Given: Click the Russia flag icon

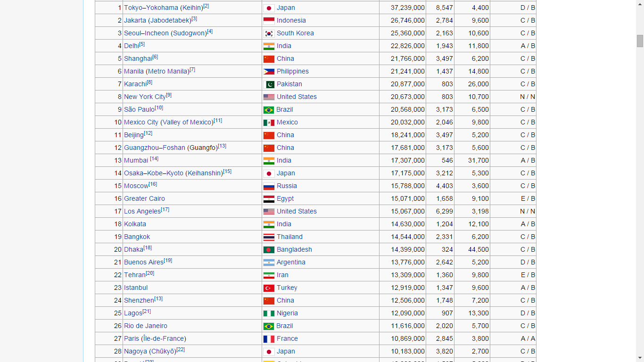Looking at the screenshot, I should click(269, 186).
